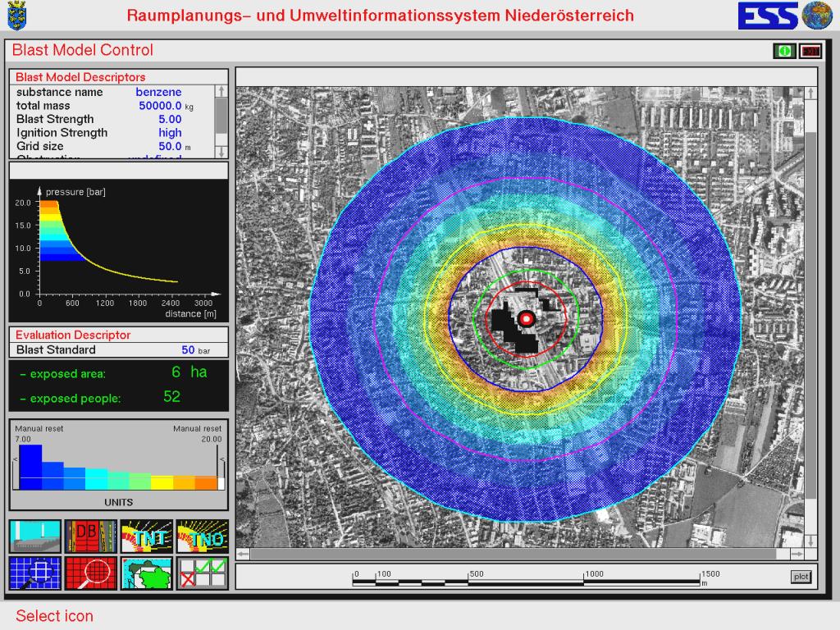This screenshot has height=630, width=840.
Task: Click the cyan histogram bar
Action: [97, 479]
